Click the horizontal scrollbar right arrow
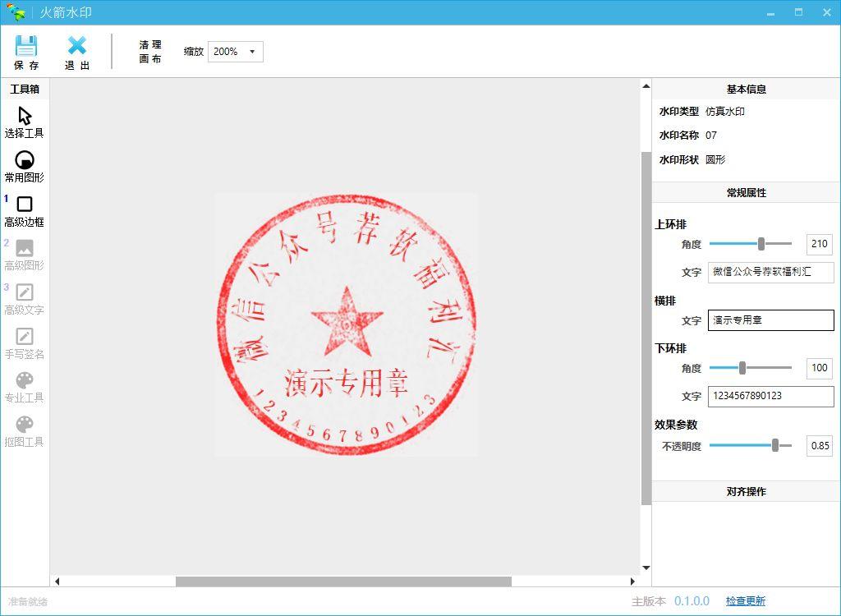 coord(633,582)
